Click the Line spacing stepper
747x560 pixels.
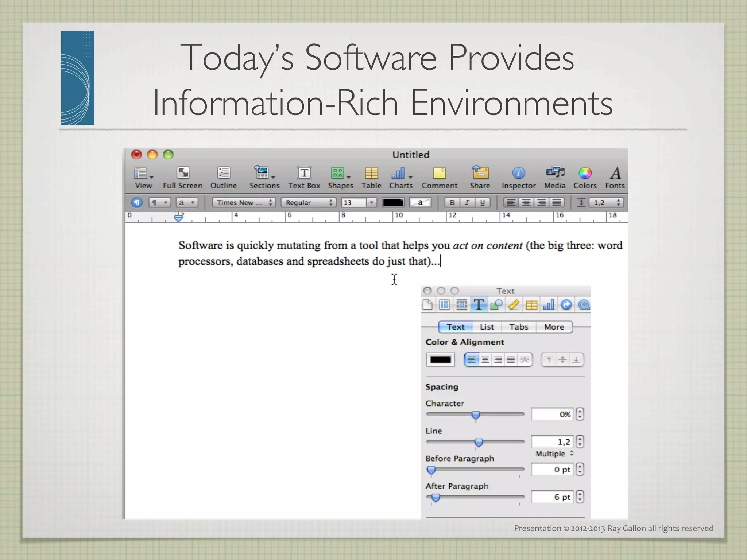[x=580, y=442]
